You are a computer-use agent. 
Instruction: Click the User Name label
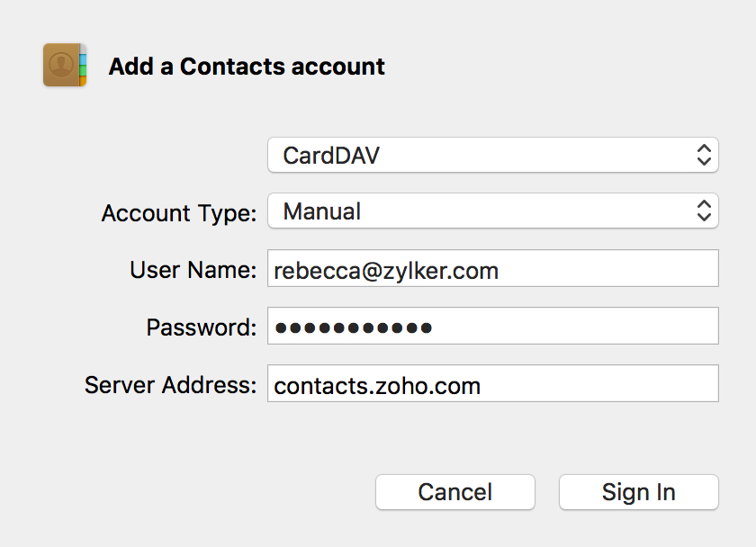193,270
